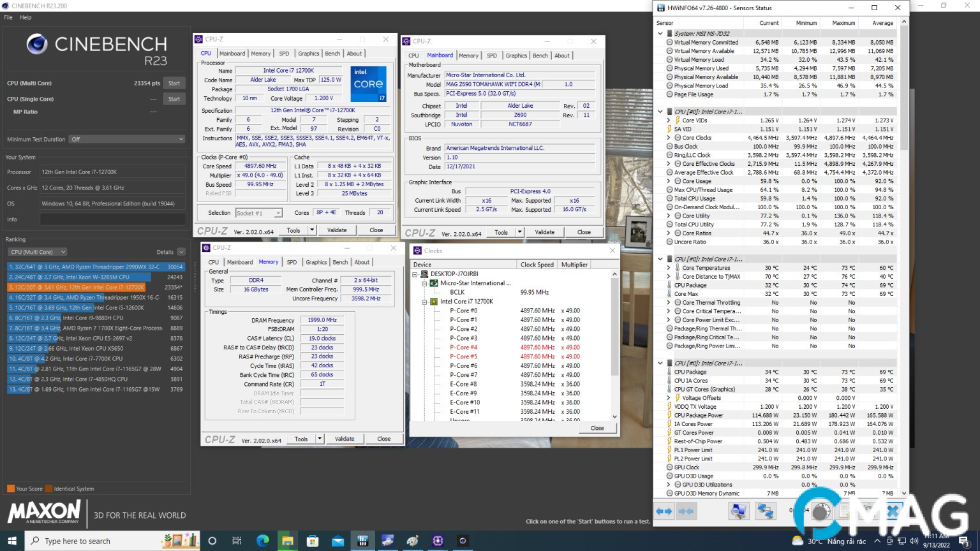
Task: Click the HWiNFO expand-columns blue arrows icon
Action: tap(664, 511)
